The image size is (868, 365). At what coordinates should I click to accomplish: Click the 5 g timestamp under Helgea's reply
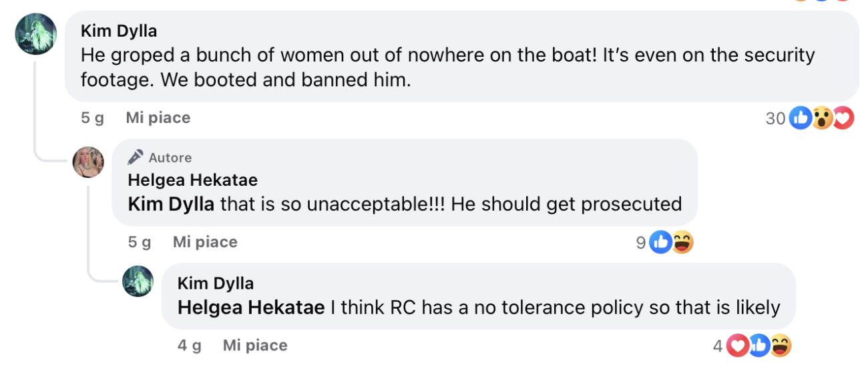[x=140, y=242]
